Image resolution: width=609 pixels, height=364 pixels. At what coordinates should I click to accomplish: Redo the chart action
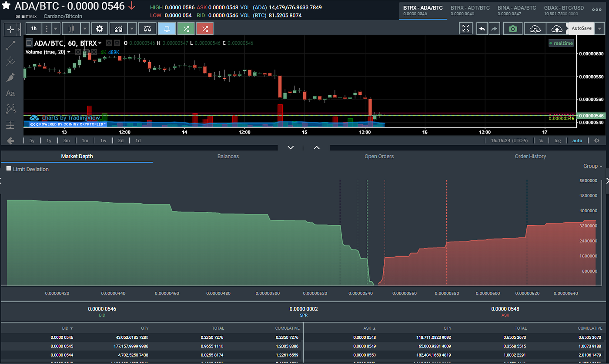pos(494,29)
